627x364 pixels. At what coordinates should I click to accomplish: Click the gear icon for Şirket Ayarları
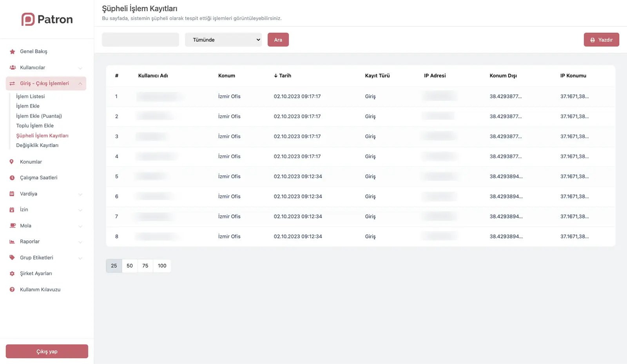tap(12, 274)
